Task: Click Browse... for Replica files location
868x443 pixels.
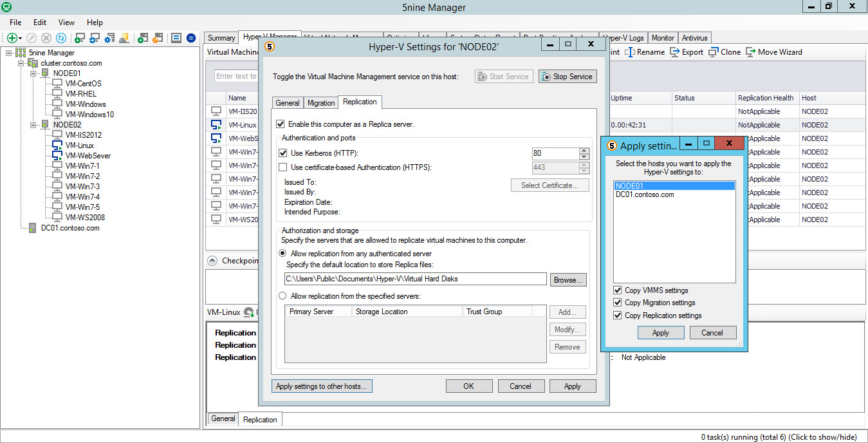Action: [568, 280]
